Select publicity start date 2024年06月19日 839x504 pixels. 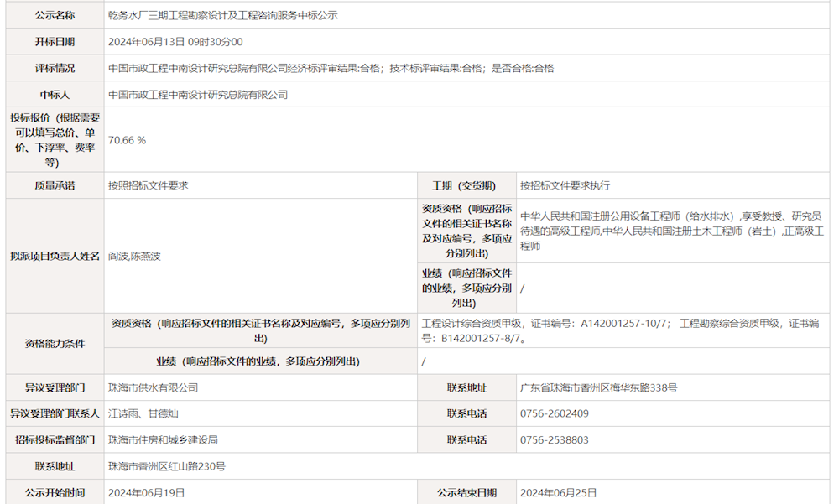[144, 491]
